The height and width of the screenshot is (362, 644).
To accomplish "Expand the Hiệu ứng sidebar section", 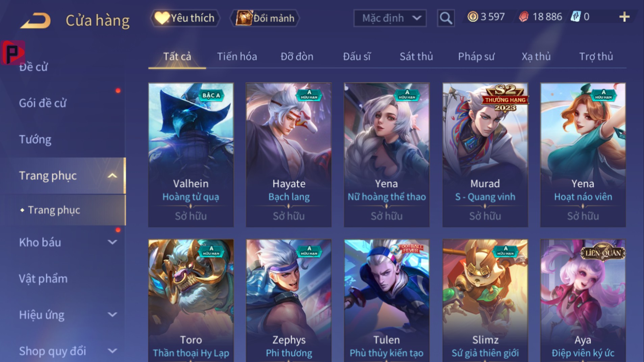I will click(x=112, y=315).
